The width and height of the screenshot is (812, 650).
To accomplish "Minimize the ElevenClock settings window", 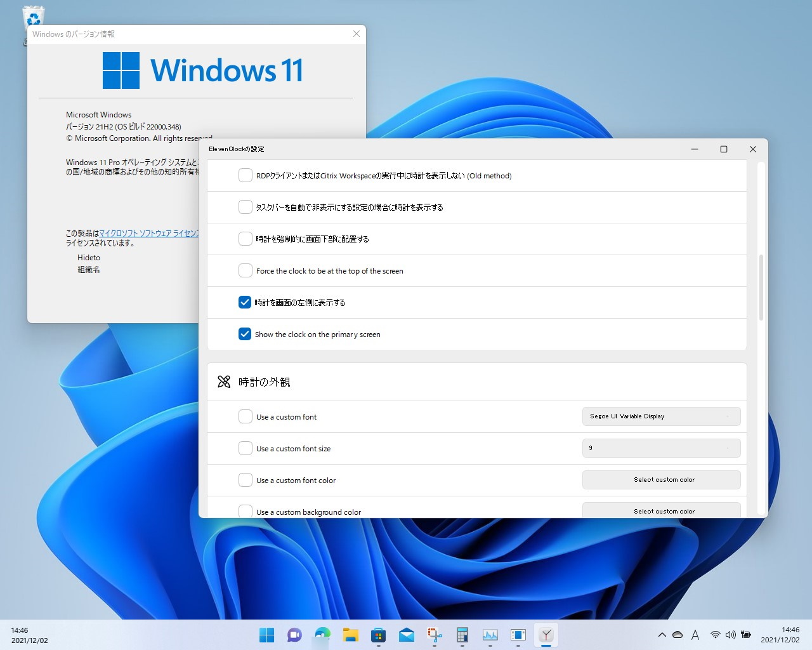I will [695, 149].
